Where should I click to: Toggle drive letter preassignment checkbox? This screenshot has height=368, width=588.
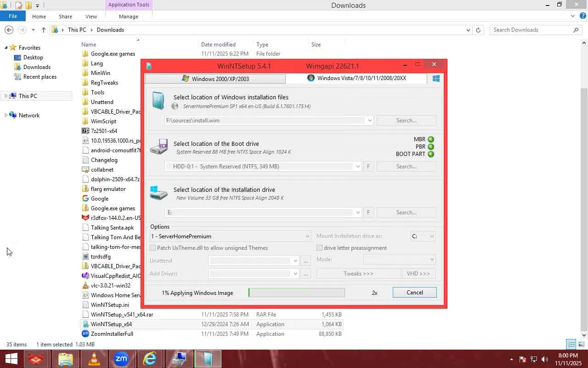pos(319,248)
